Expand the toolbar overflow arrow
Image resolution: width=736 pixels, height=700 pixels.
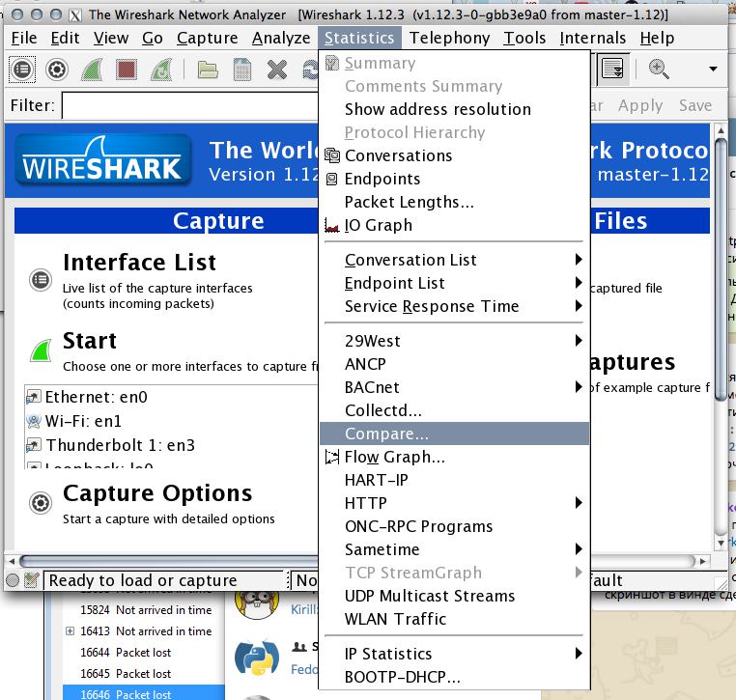(x=713, y=69)
